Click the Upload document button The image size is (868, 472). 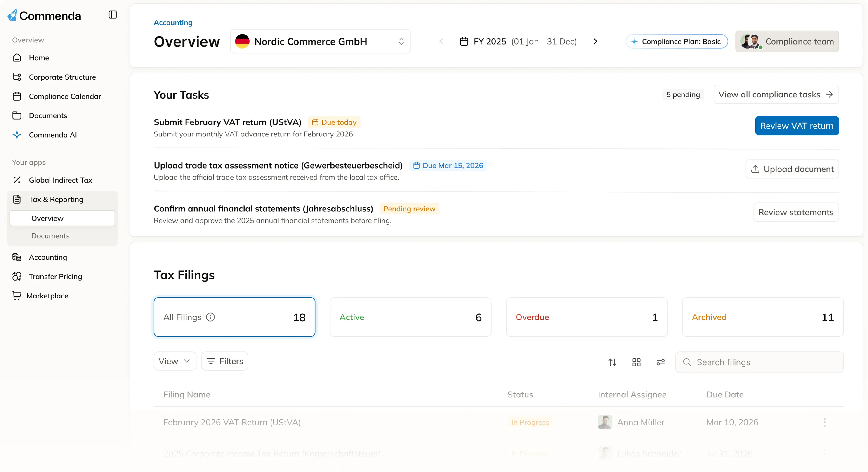(792, 169)
